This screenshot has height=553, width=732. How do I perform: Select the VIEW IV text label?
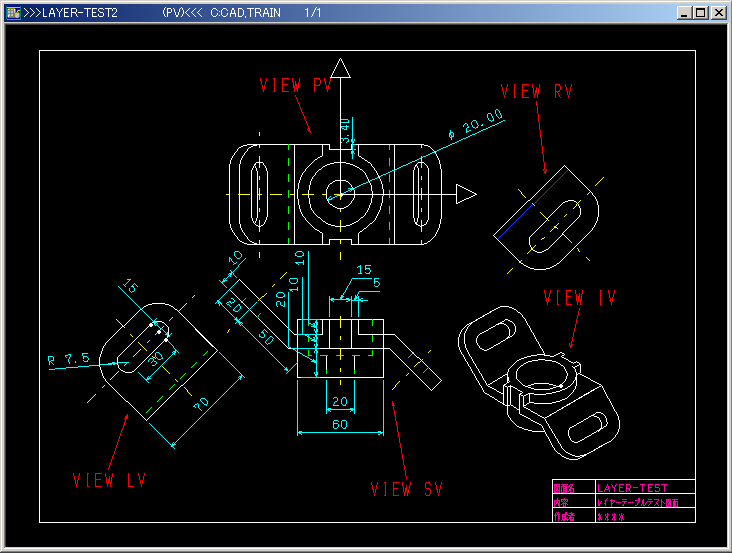tap(579, 298)
